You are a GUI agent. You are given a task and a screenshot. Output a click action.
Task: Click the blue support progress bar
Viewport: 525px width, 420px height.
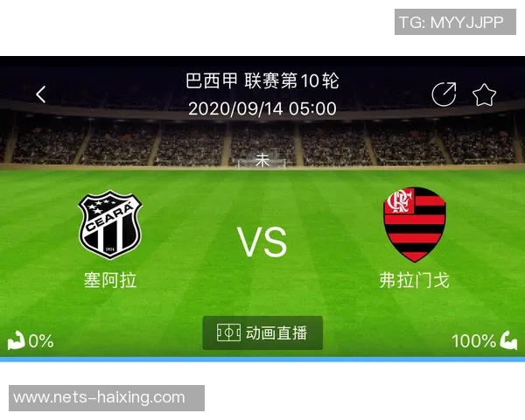pyautogui.click(x=262, y=360)
